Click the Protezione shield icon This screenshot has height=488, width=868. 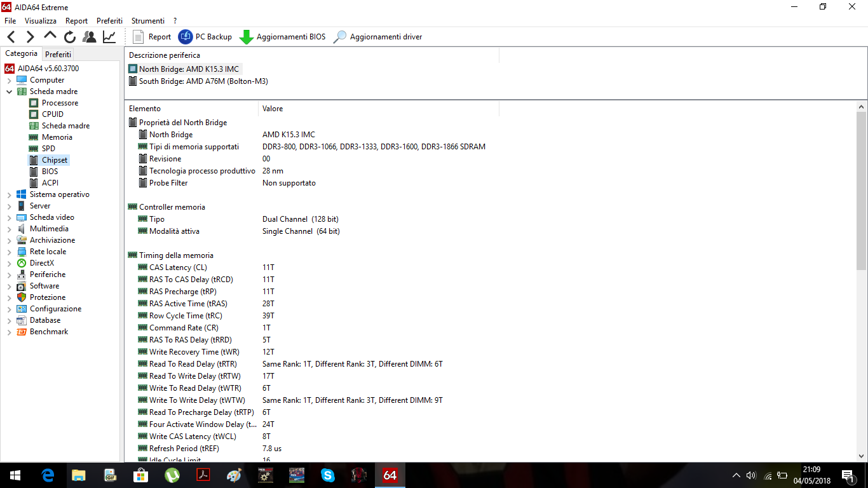click(x=22, y=297)
